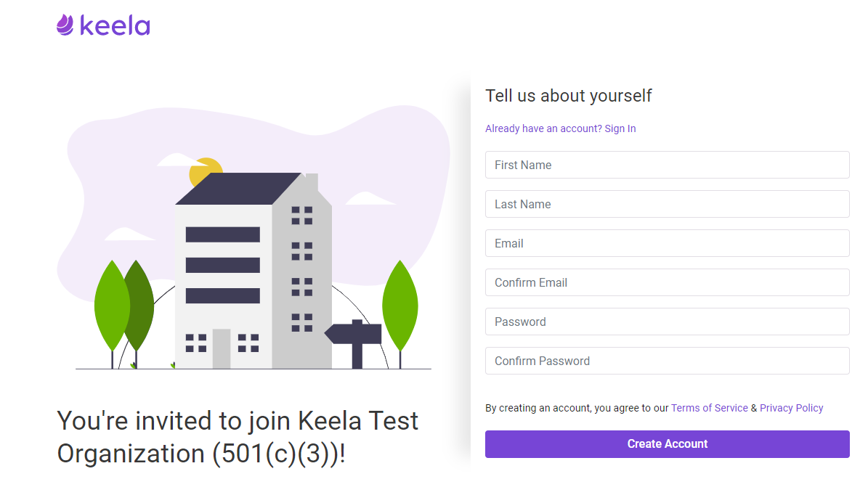The image size is (868, 495).
Task: Open the Privacy Policy link
Action: point(791,408)
